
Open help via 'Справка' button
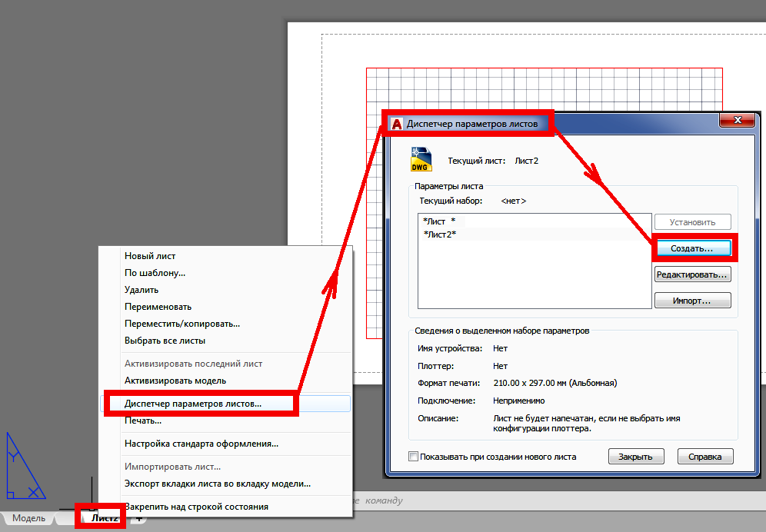(704, 457)
